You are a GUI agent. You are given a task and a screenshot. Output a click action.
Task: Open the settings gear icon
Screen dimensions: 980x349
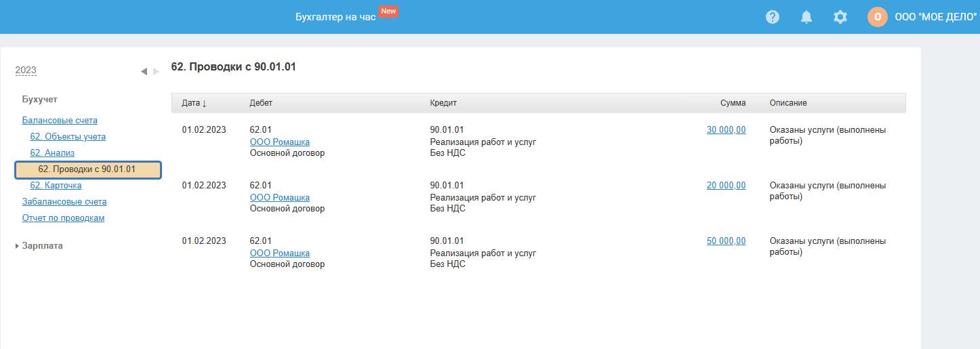pyautogui.click(x=840, y=17)
